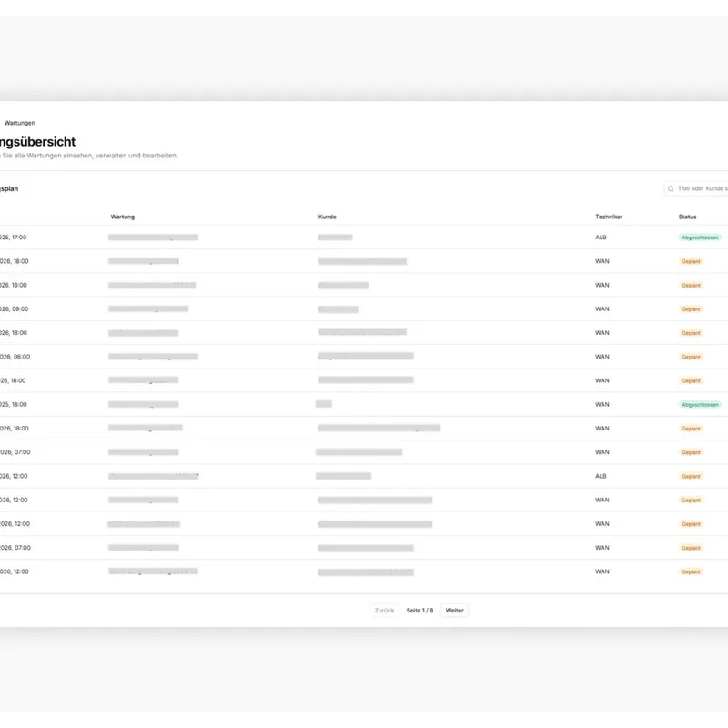This screenshot has height=728, width=728.
Task: Click inside the "Titel oder Kunde" search field
Action: pos(701,188)
